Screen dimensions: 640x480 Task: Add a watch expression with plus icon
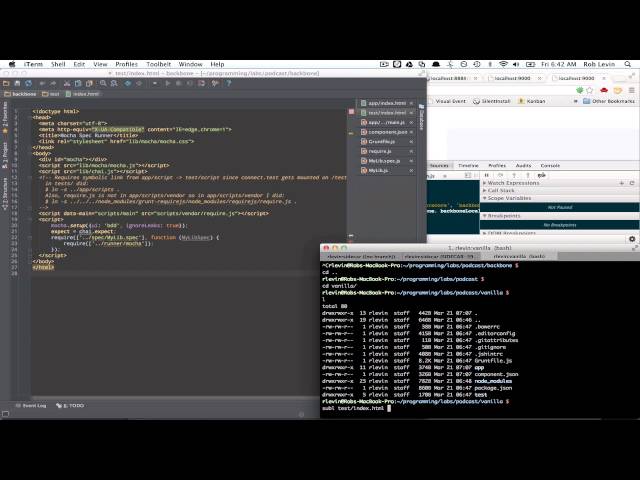[x=622, y=183]
